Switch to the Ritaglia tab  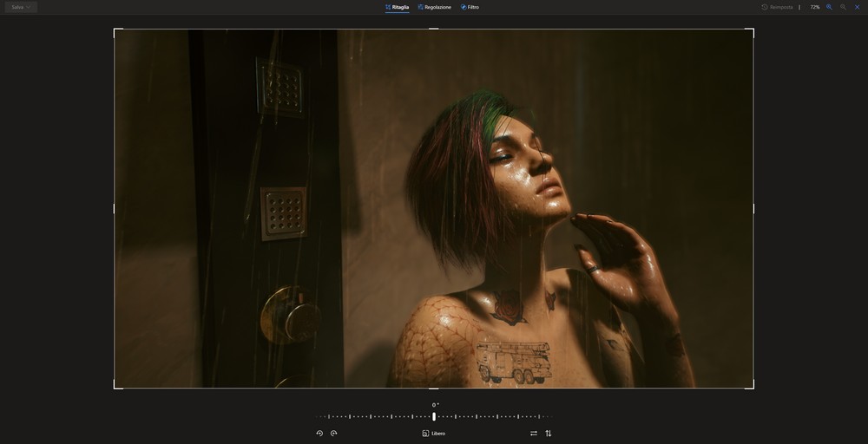point(398,7)
